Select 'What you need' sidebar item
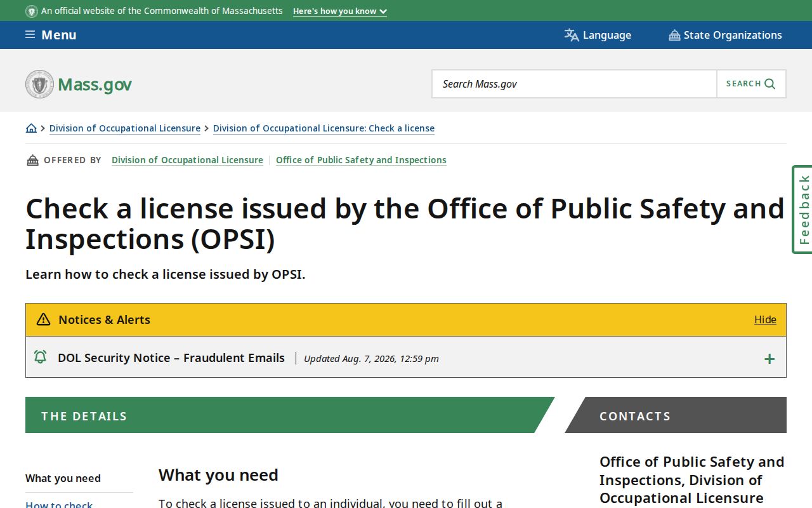Viewport: 812px width, 508px height. click(x=63, y=478)
